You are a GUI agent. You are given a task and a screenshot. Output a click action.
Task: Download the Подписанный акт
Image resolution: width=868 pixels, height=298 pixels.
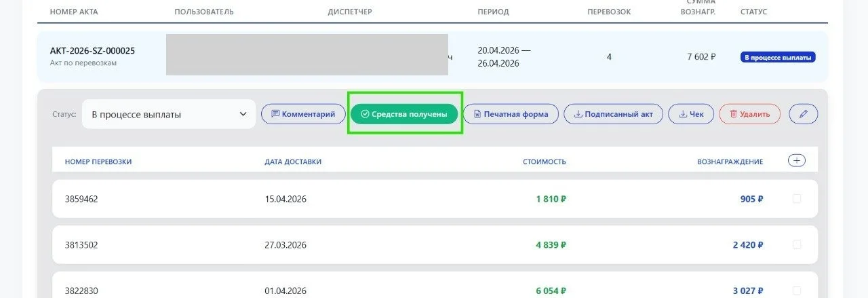(613, 114)
